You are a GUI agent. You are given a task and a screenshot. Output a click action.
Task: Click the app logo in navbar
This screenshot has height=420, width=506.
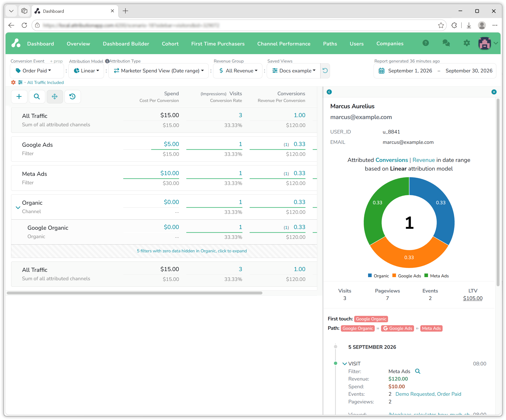point(16,43)
